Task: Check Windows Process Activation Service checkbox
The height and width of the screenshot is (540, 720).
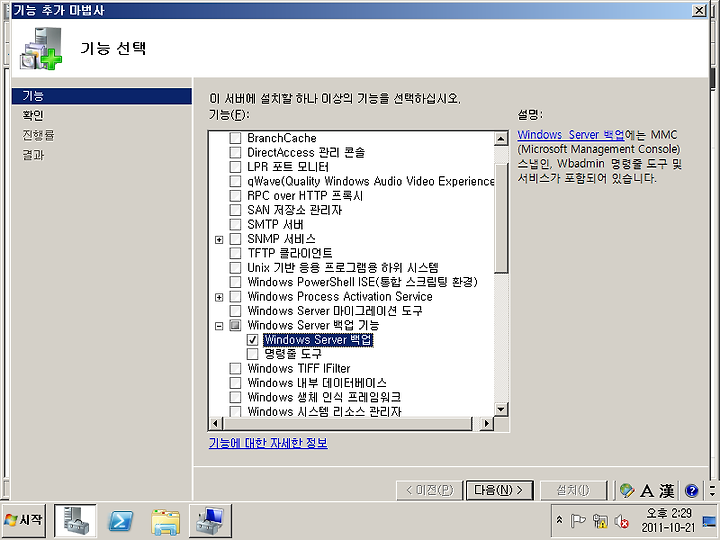Action: pos(235,296)
